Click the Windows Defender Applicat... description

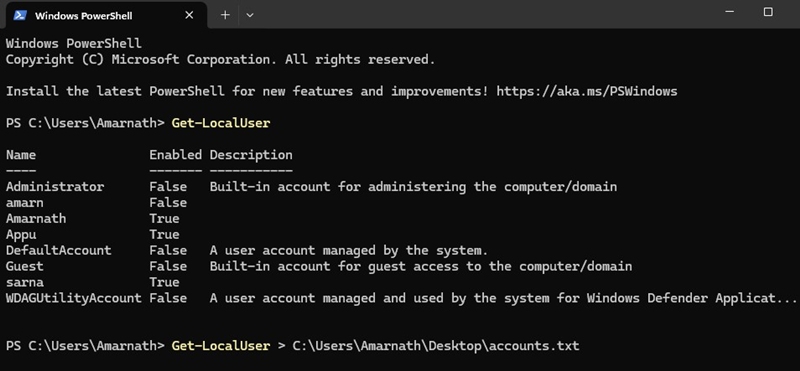[503, 298]
